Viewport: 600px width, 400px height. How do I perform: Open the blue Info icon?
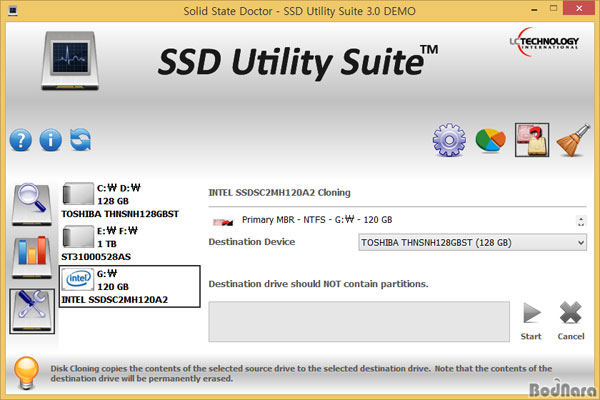click(51, 140)
